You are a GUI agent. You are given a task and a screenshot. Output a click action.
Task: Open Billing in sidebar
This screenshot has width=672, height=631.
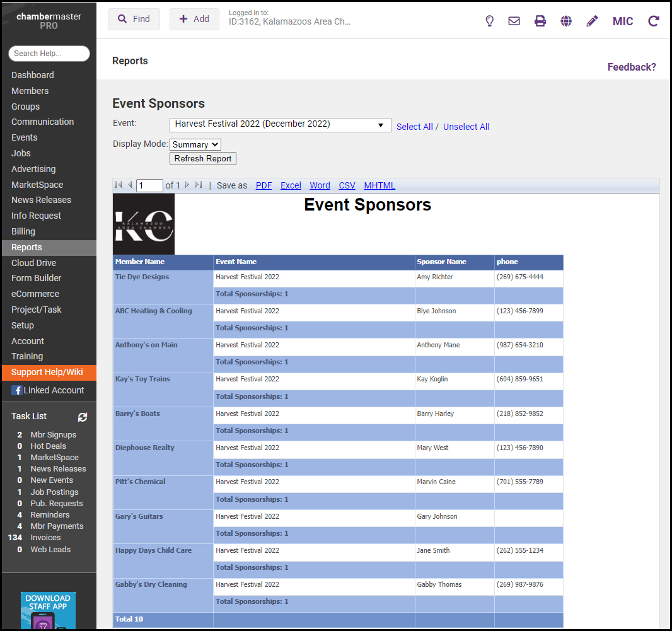[x=23, y=231]
